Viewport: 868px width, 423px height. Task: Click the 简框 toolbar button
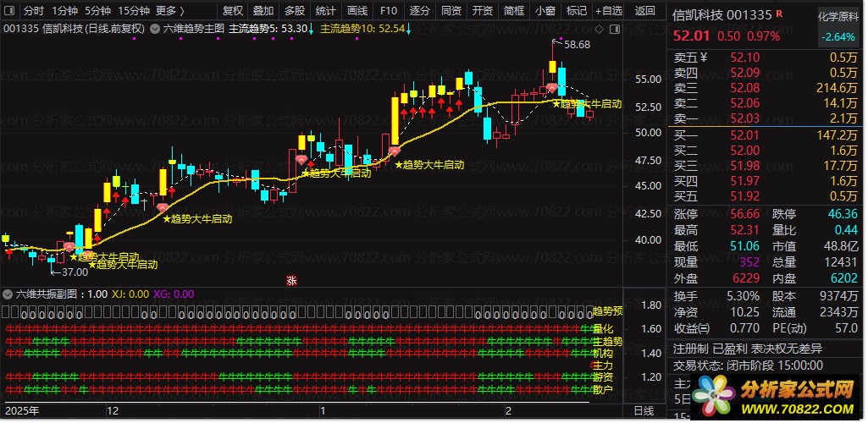pos(514,10)
